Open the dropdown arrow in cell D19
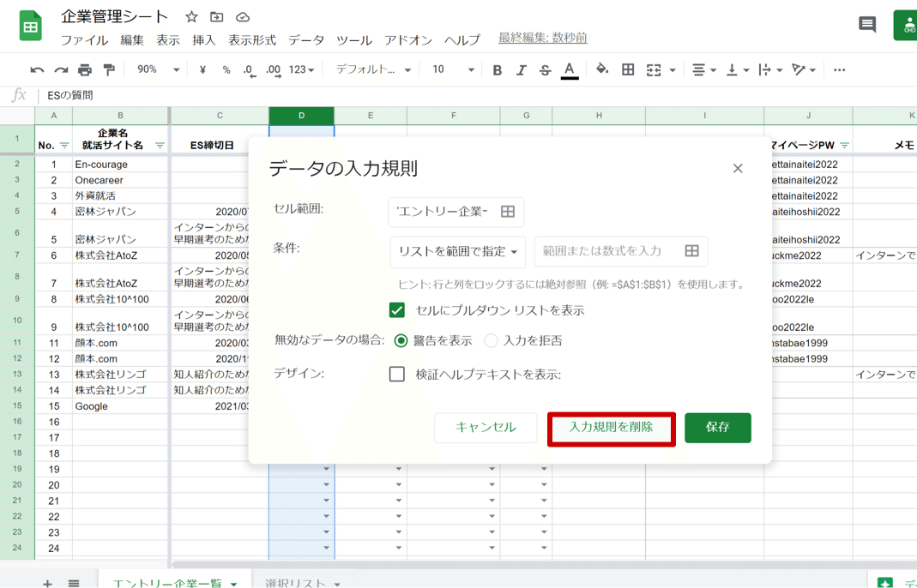 [x=326, y=469]
